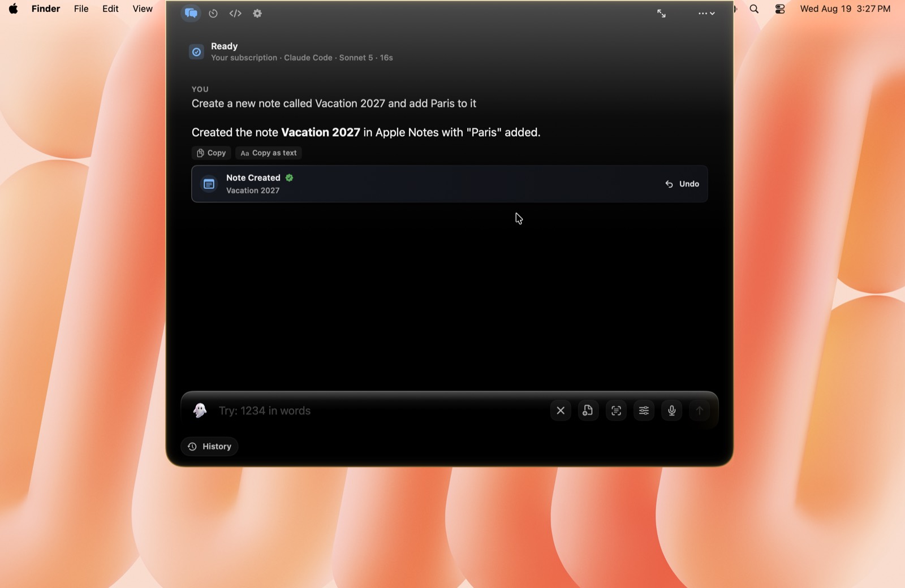Open the chat view tab icon

tap(191, 13)
